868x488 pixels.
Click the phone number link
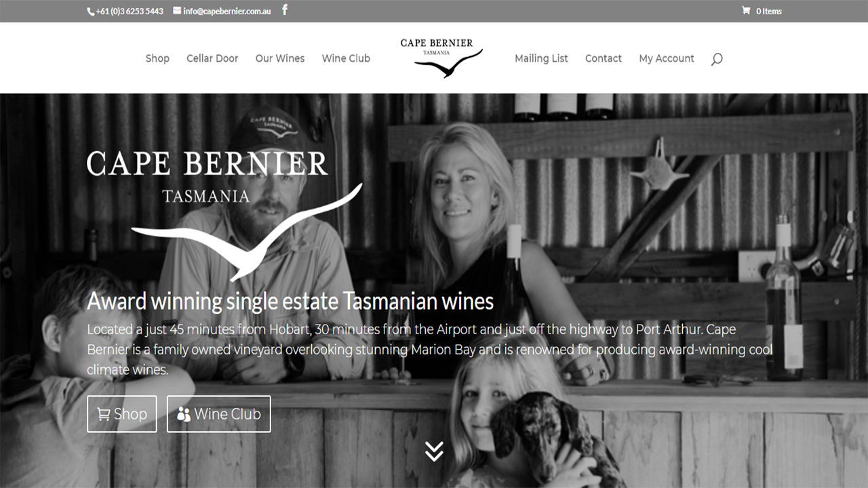(x=130, y=12)
